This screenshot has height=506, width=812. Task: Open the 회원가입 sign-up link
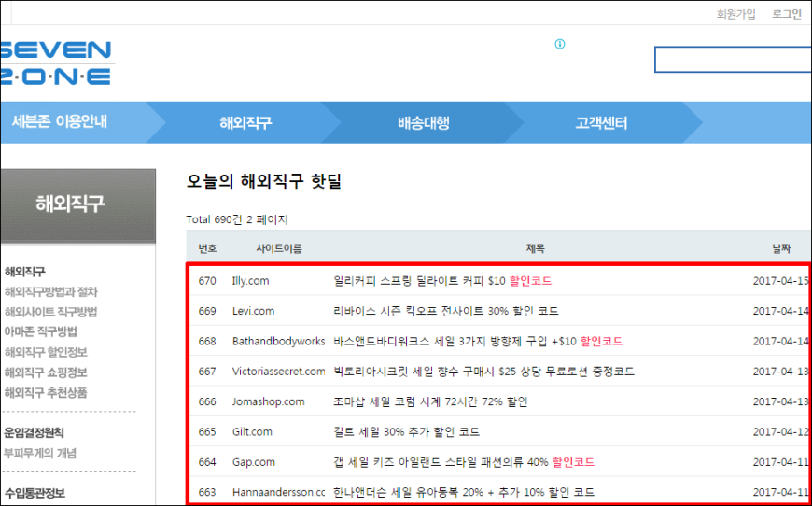[x=735, y=14]
